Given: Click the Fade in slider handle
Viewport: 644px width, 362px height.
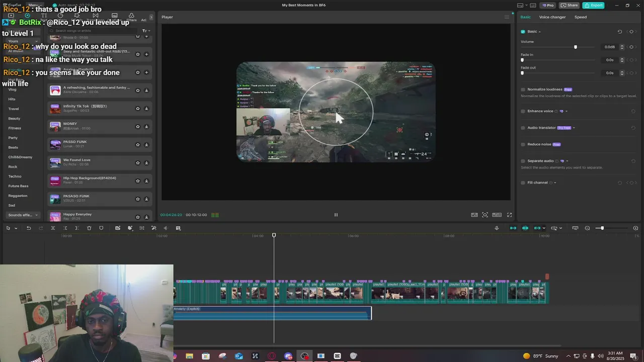Looking at the screenshot, I should tap(522, 60).
